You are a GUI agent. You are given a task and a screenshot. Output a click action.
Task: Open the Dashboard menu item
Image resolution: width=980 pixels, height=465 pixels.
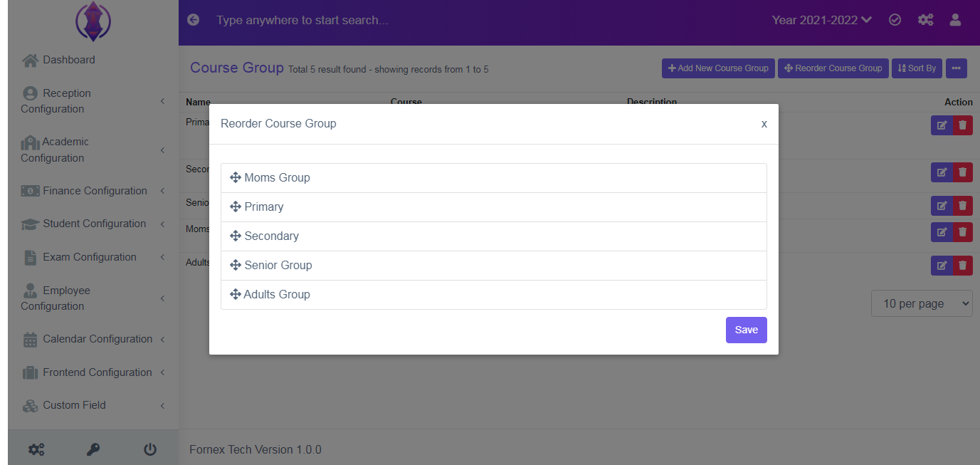click(x=69, y=60)
